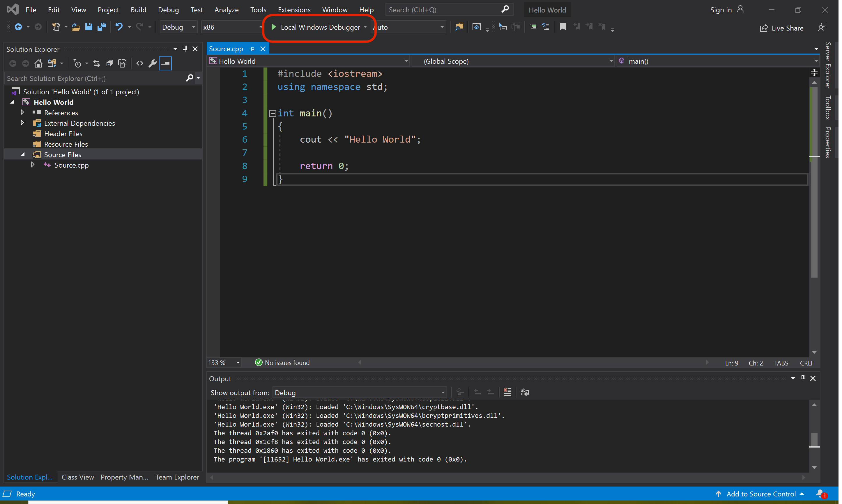This screenshot has width=842, height=504.
Task: Open the debugger target dropdown arrow
Action: pos(366,27)
